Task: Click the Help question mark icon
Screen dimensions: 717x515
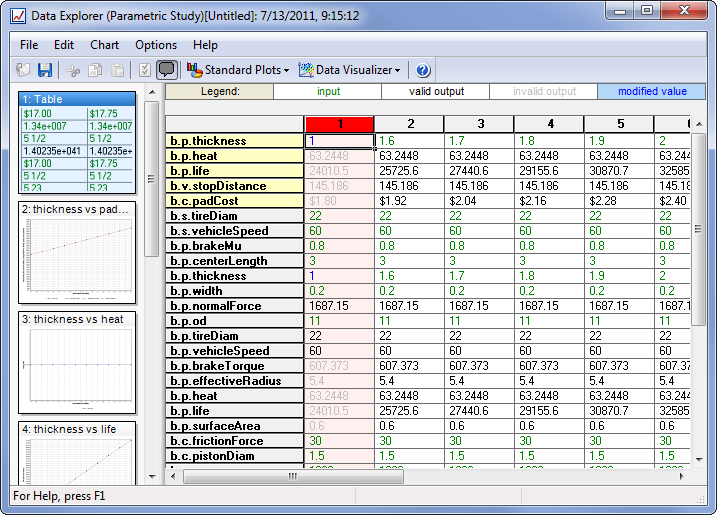Action: coord(423,70)
